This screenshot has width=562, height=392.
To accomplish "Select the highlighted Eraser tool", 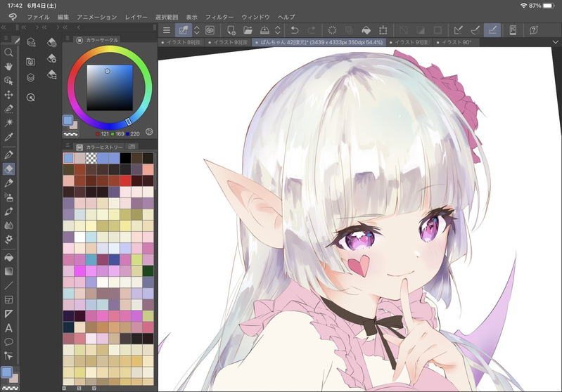I will [x=8, y=169].
